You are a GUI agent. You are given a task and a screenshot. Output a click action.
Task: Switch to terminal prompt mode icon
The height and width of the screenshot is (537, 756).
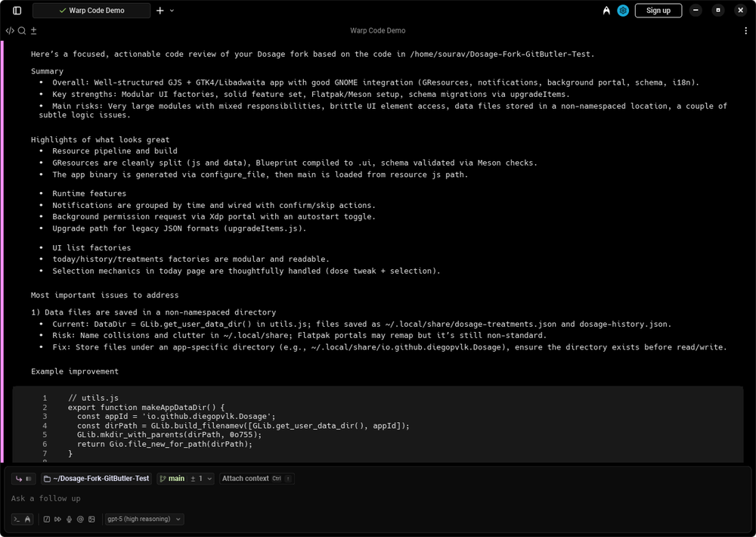pyautogui.click(x=17, y=519)
